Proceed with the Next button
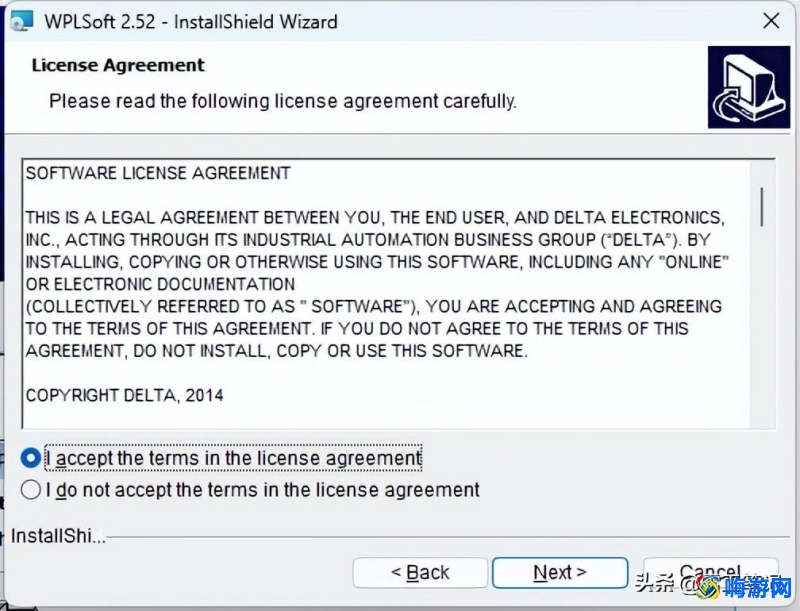This screenshot has height=611, width=800. point(560,572)
